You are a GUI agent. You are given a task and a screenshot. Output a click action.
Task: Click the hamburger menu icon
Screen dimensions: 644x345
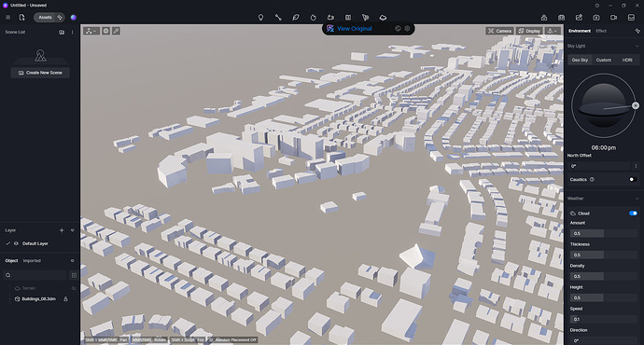click(x=7, y=17)
